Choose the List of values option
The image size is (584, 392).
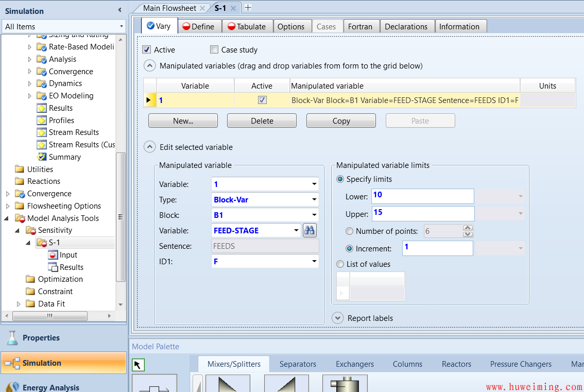pos(340,264)
